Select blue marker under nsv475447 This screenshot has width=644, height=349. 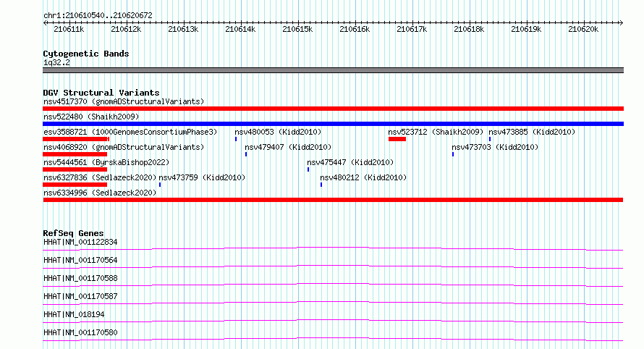pyautogui.click(x=308, y=169)
